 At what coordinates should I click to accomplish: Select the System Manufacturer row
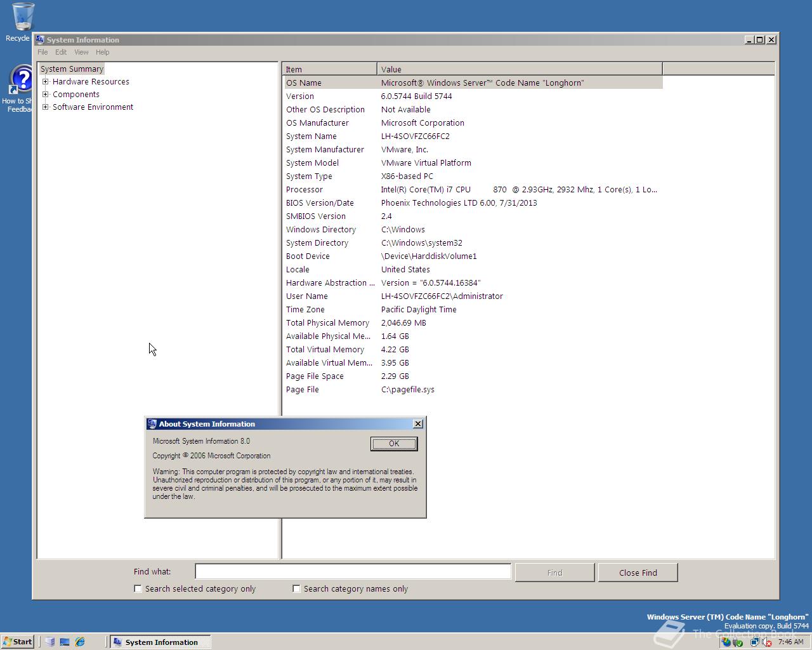tap(473, 149)
